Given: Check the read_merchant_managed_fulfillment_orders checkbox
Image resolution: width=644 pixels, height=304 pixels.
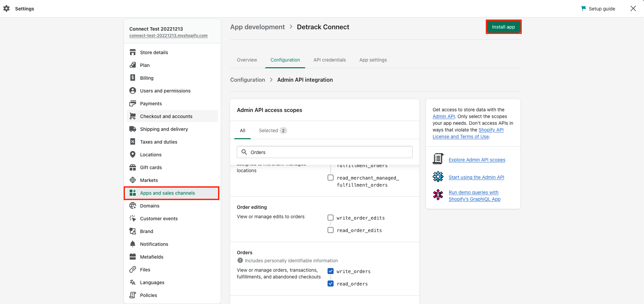Looking at the screenshot, I should tap(331, 178).
